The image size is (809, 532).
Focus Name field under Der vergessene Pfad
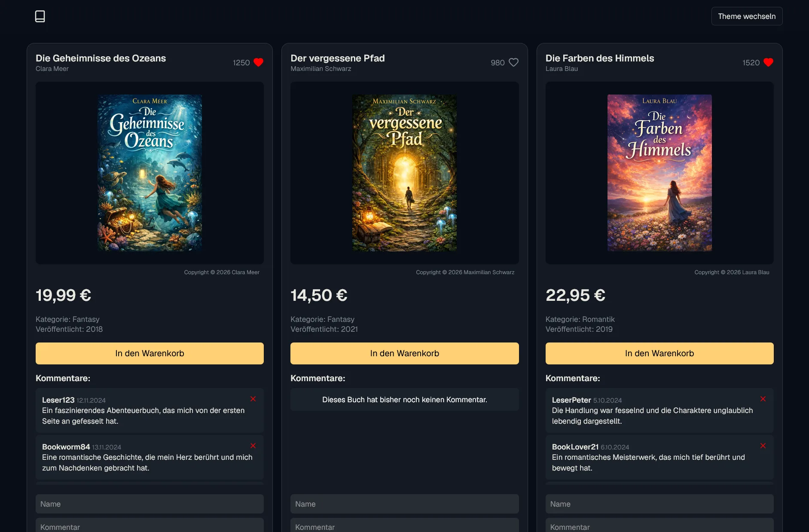tap(404, 504)
